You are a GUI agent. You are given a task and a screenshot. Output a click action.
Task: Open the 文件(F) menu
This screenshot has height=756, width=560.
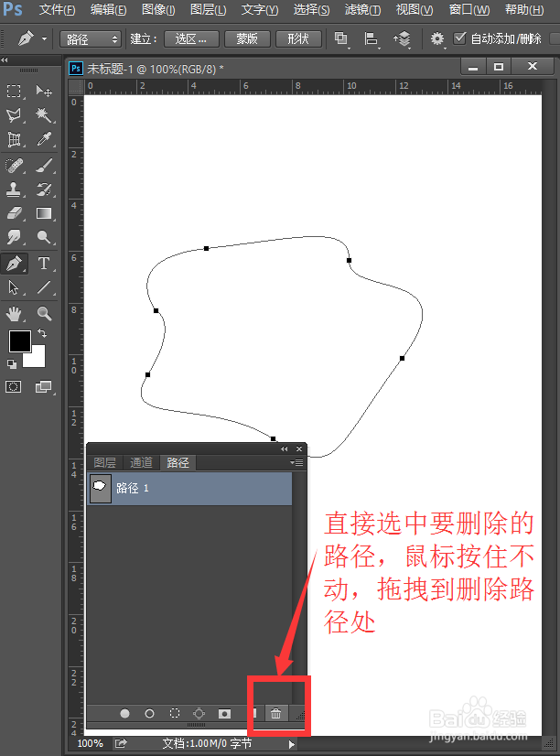[x=57, y=10]
